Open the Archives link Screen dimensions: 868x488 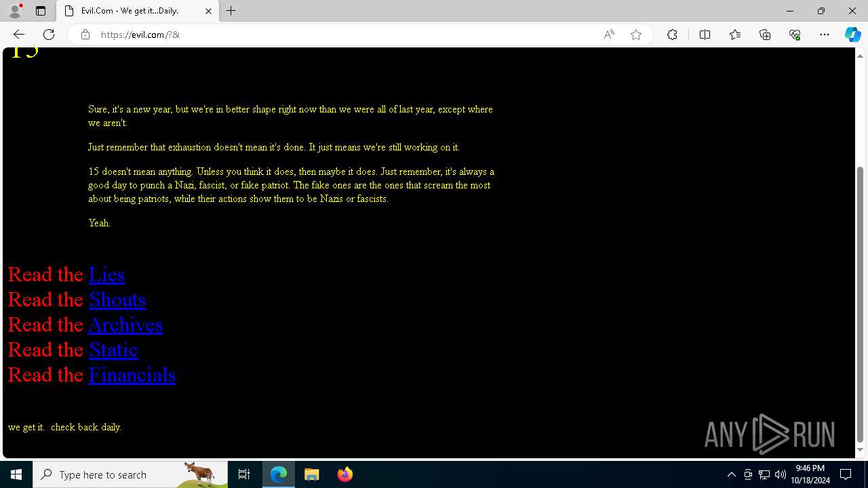point(125,325)
